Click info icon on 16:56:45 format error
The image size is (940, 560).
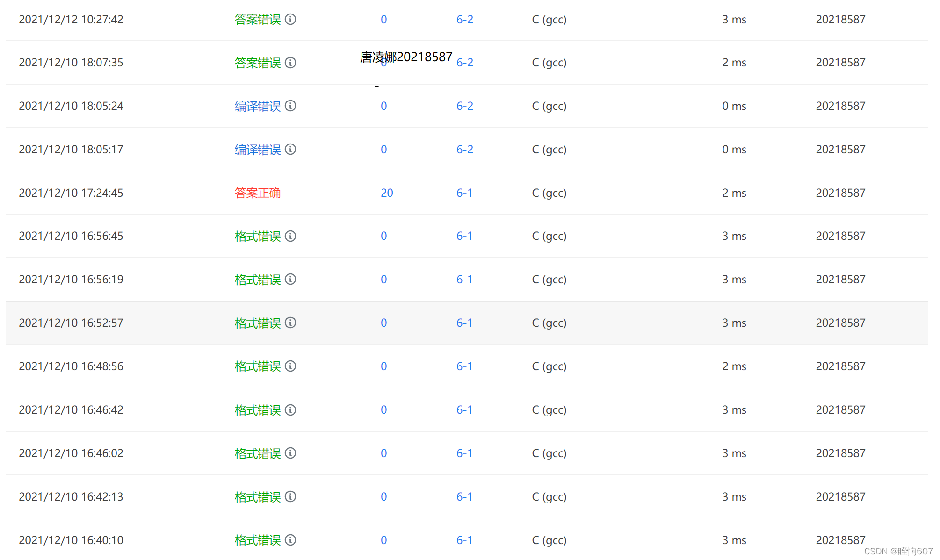pyautogui.click(x=290, y=236)
